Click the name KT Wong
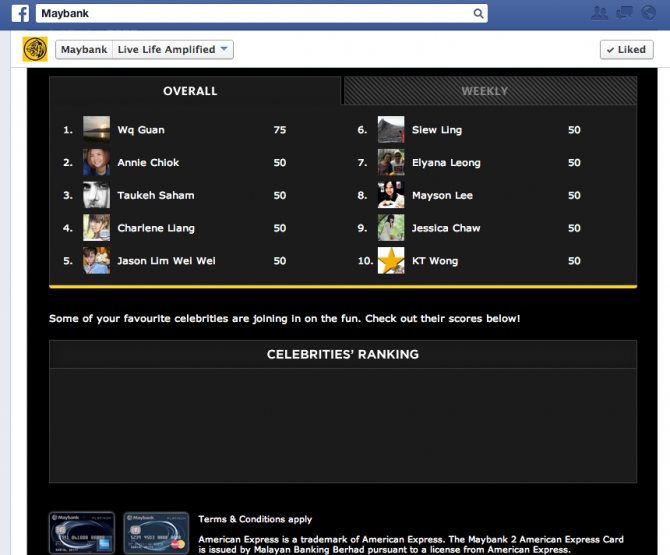The width and height of the screenshot is (670, 555). [435, 261]
